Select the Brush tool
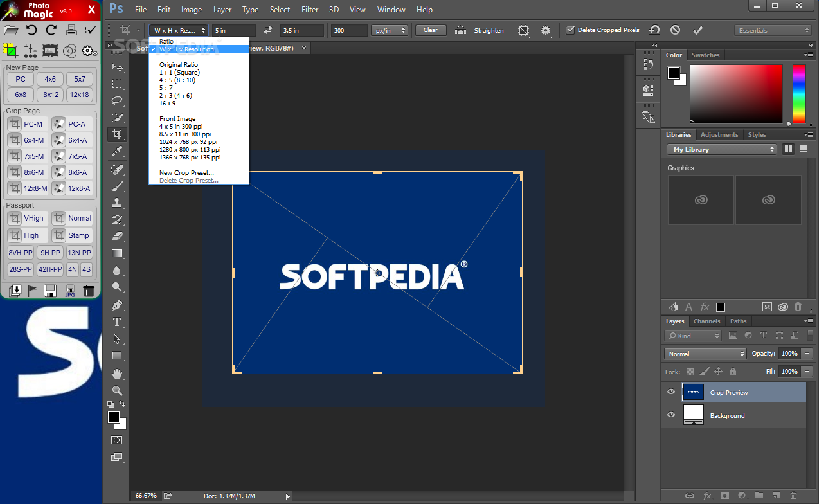 click(117, 186)
